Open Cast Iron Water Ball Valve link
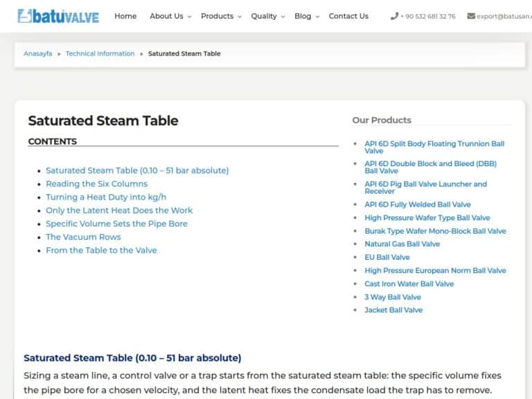This screenshot has width=532, height=399. click(x=409, y=283)
